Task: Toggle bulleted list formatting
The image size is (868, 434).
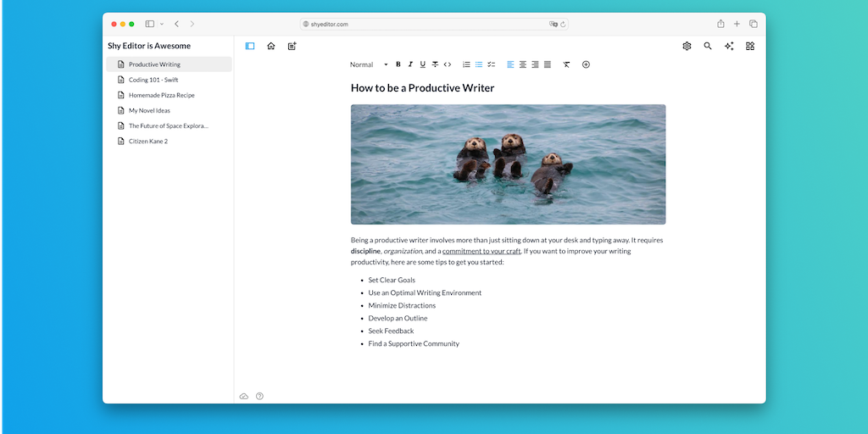Action: click(479, 64)
